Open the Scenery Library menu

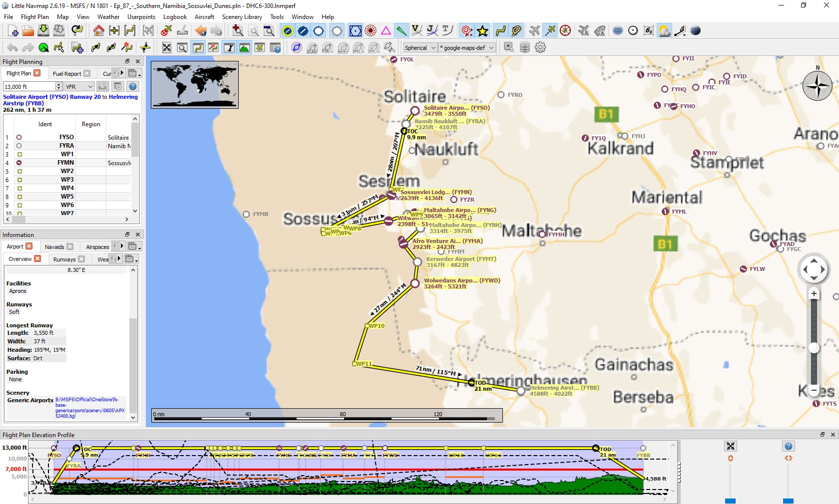[242, 17]
